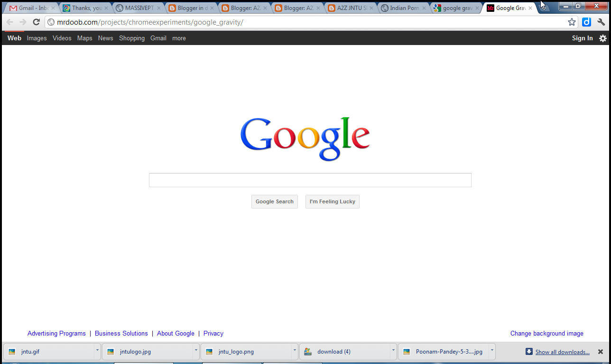611x364 pixels.
Task: Open the Business Solutions link
Action: (x=121, y=334)
